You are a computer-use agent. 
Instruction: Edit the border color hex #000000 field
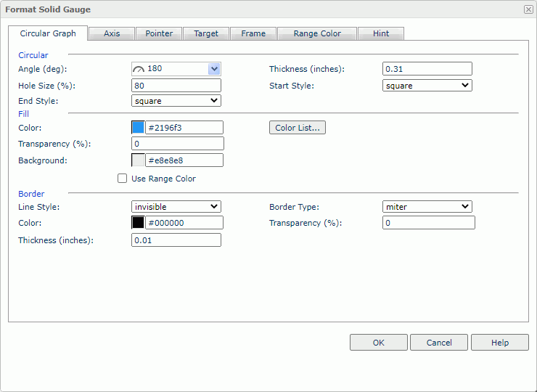[184, 222]
